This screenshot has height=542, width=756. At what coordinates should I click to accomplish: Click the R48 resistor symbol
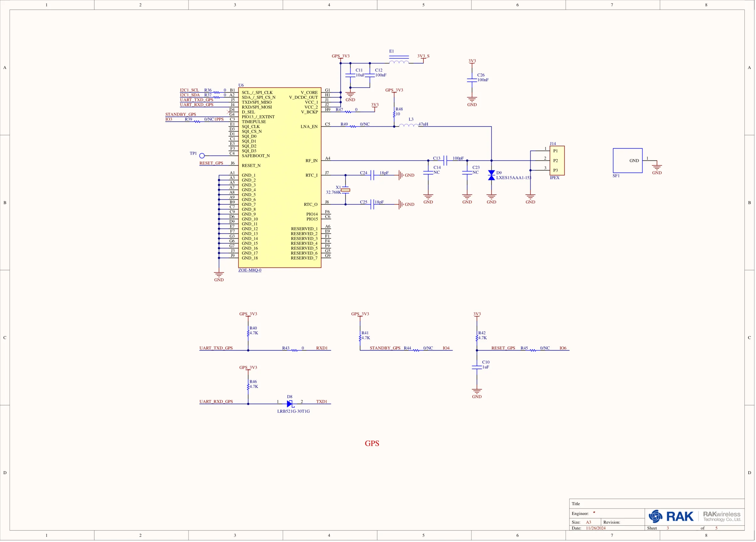tap(394, 114)
